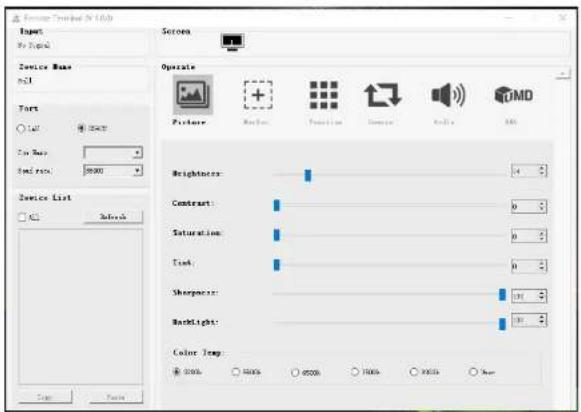Click the Contrast slider handle

tap(276, 205)
